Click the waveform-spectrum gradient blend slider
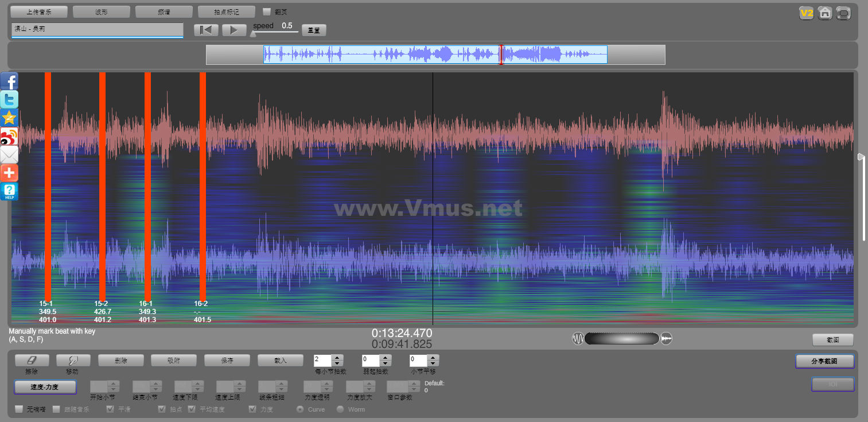 click(622, 339)
